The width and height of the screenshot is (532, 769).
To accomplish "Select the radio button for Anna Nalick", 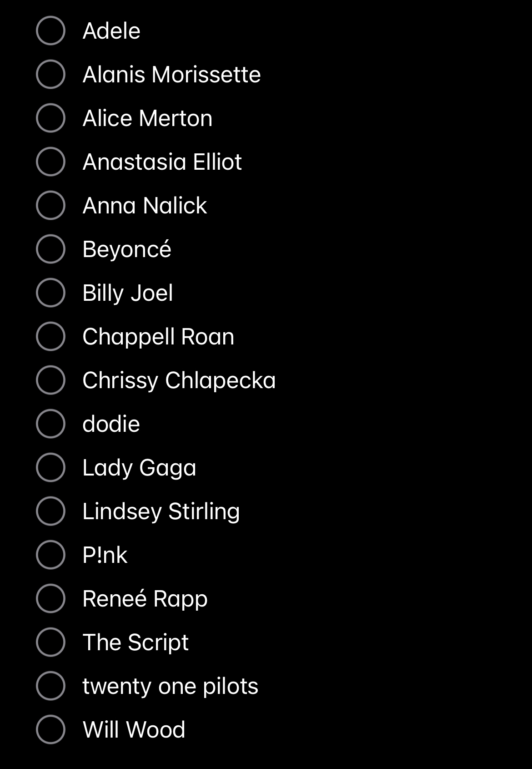I will tap(50, 206).
